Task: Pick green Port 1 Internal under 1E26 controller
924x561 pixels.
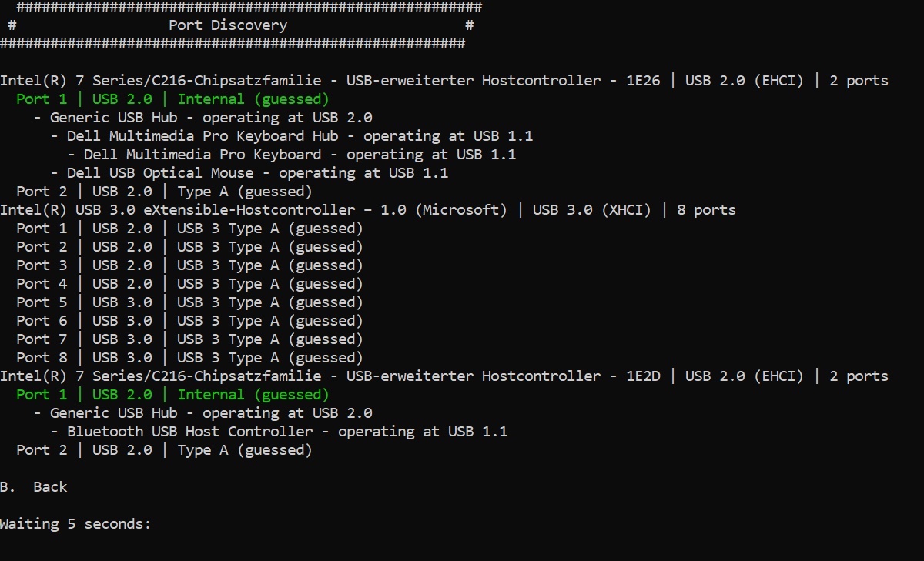Action: (172, 99)
